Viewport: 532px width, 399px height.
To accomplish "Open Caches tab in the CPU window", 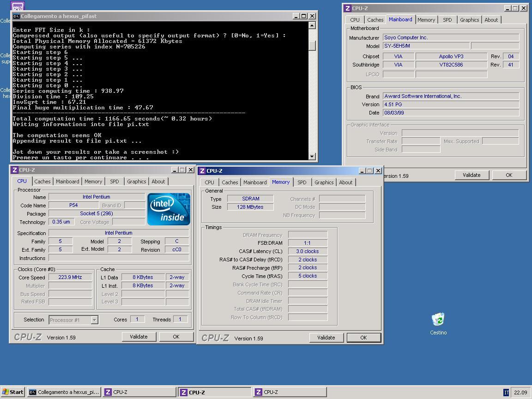I will pos(42,181).
